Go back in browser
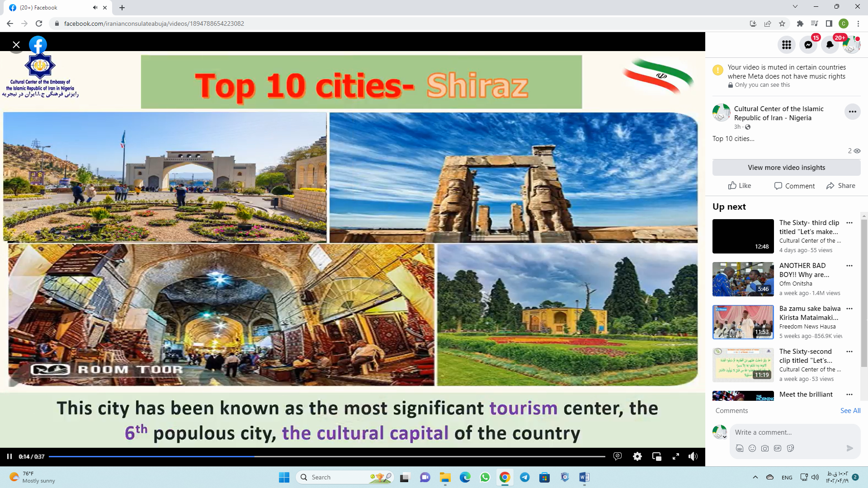The image size is (868, 488). (x=10, y=23)
